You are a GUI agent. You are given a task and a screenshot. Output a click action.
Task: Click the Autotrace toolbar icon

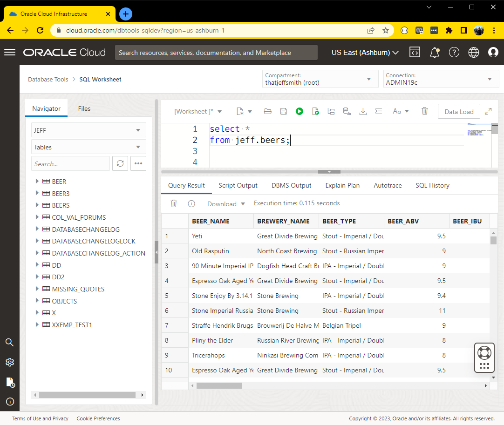pyautogui.click(x=347, y=111)
